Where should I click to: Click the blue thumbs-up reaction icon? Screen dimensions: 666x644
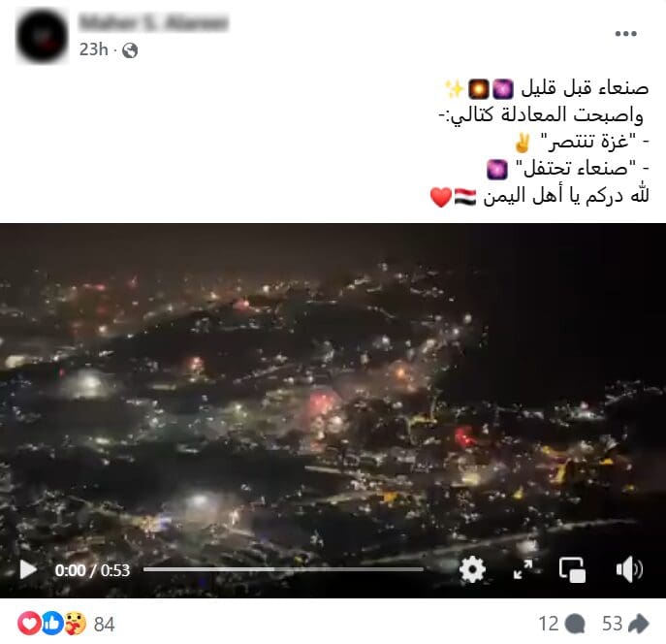(x=51, y=624)
